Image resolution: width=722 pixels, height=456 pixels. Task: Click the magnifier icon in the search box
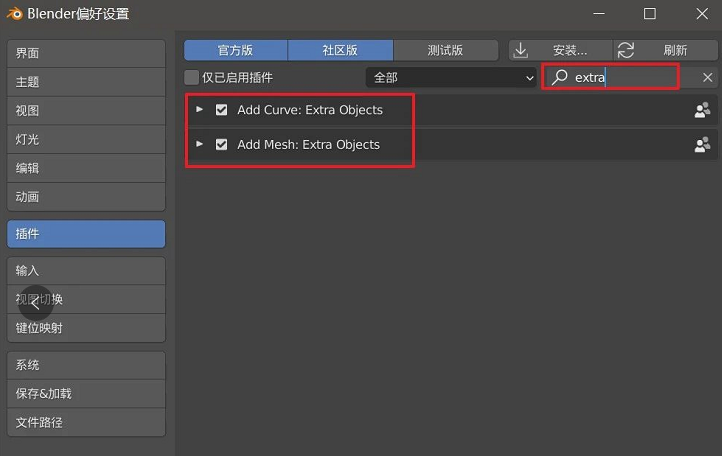pos(559,77)
